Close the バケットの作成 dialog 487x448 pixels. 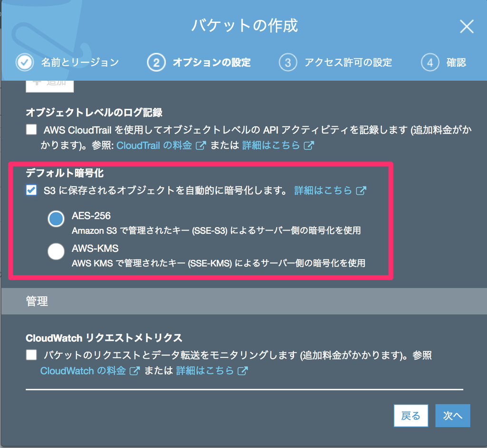point(467,27)
